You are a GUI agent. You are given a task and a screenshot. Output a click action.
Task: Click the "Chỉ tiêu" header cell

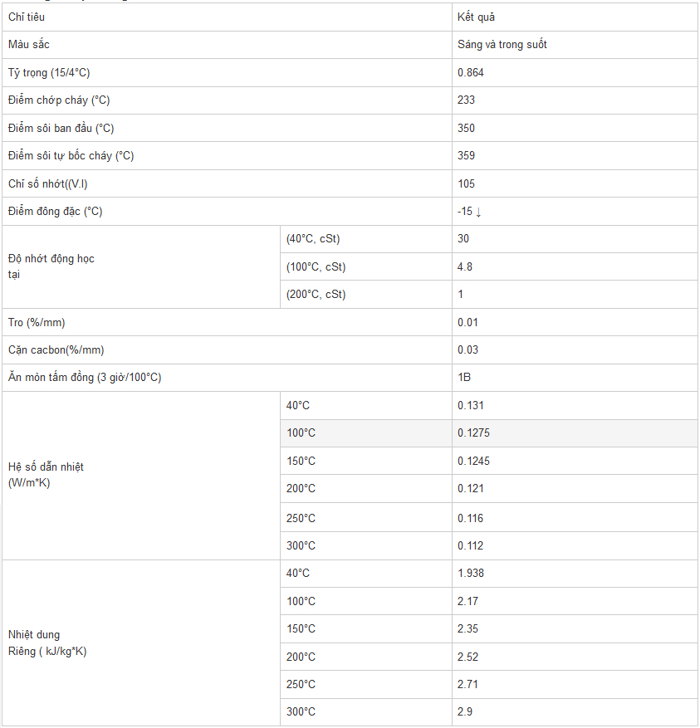click(27, 17)
